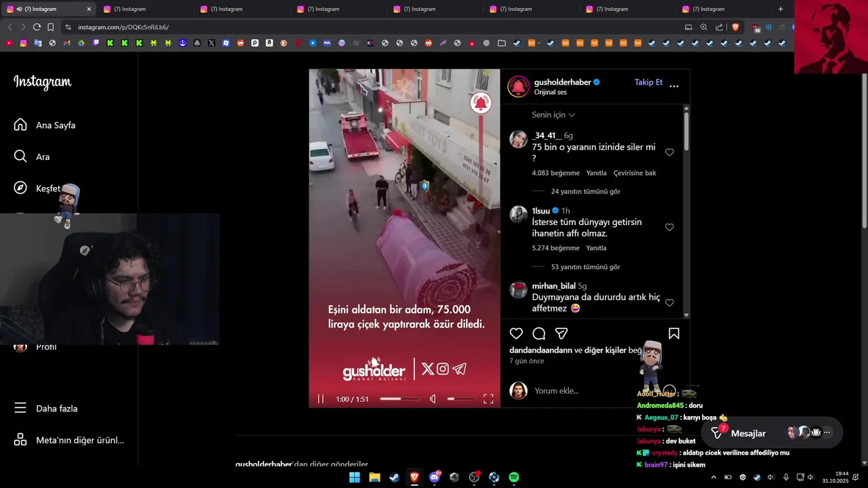Screen dimensions: 868x488
Task: Open the Gmail bookmark
Action: click(66, 43)
